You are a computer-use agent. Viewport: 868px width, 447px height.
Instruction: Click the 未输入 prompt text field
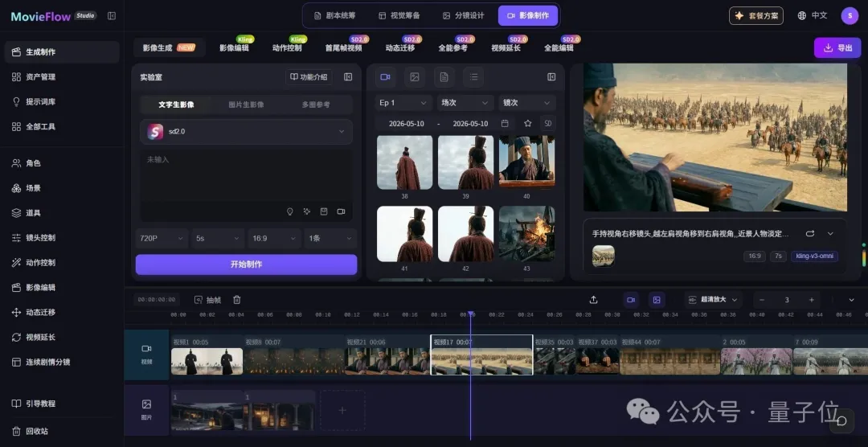[x=247, y=176]
